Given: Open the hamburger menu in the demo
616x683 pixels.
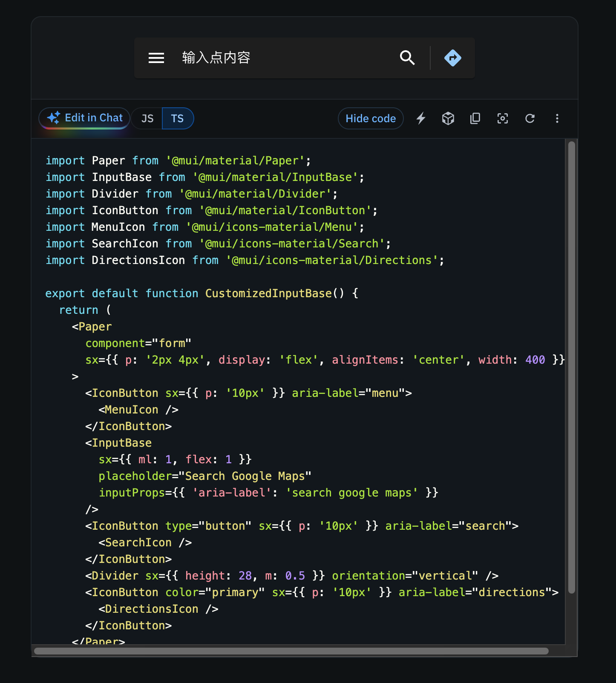Looking at the screenshot, I should click(156, 58).
